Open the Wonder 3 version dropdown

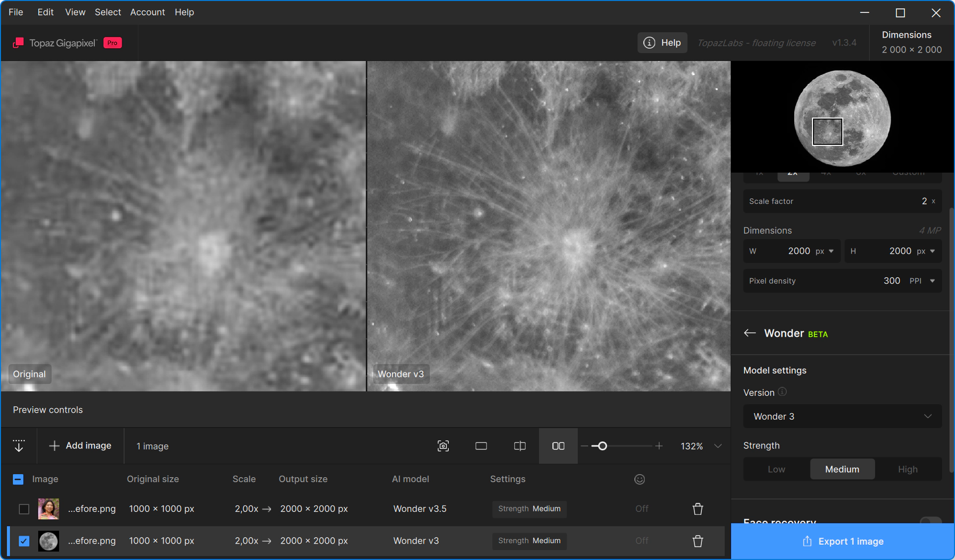click(x=842, y=416)
